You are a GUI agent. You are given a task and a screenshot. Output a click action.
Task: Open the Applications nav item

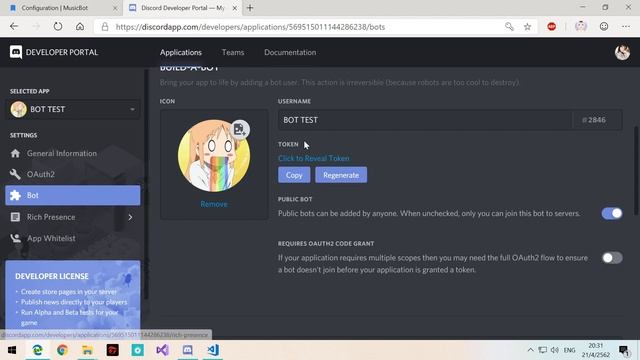coord(181,52)
